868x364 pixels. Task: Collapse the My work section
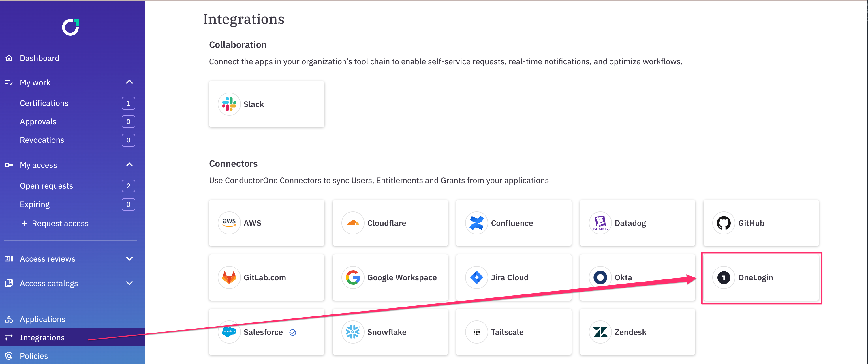pyautogui.click(x=129, y=82)
